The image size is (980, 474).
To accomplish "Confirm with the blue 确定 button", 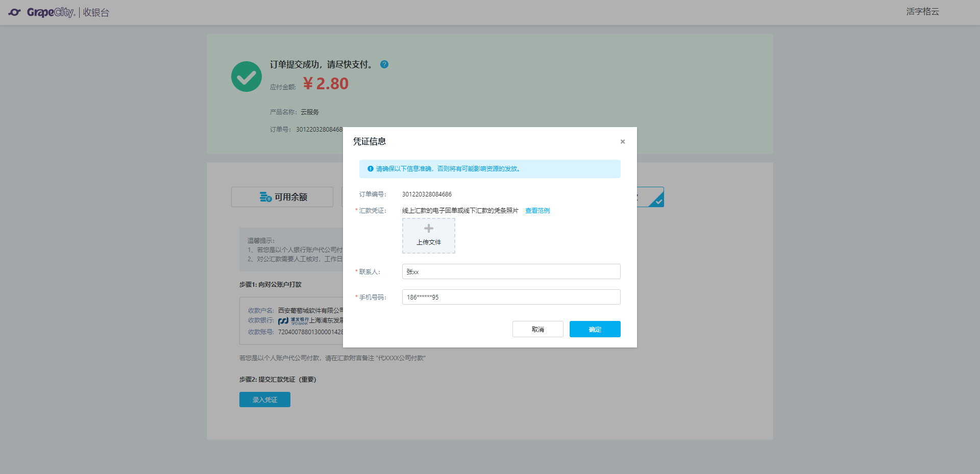I will pos(595,329).
